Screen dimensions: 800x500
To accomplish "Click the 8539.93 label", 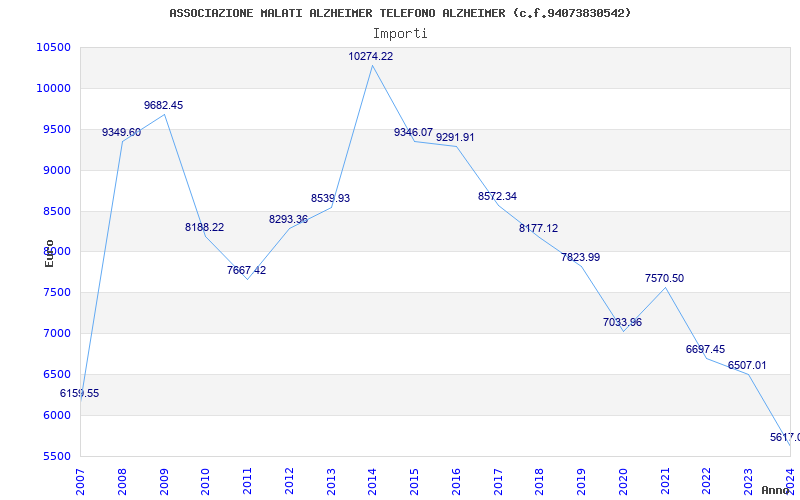I will point(330,198).
